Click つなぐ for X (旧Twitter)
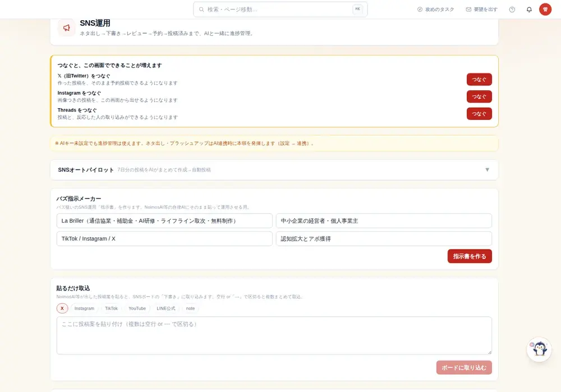This screenshot has width=561, height=392. pyautogui.click(x=479, y=80)
